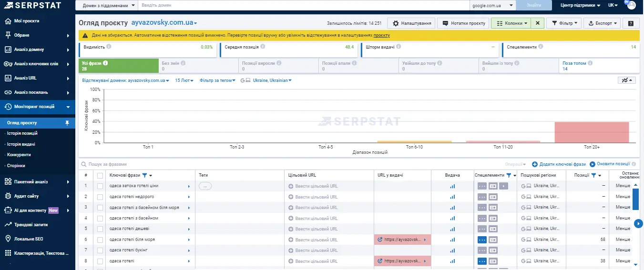Click the snippet special element icon in row 2
This screenshot has width=644, height=270.
click(493, 197)
